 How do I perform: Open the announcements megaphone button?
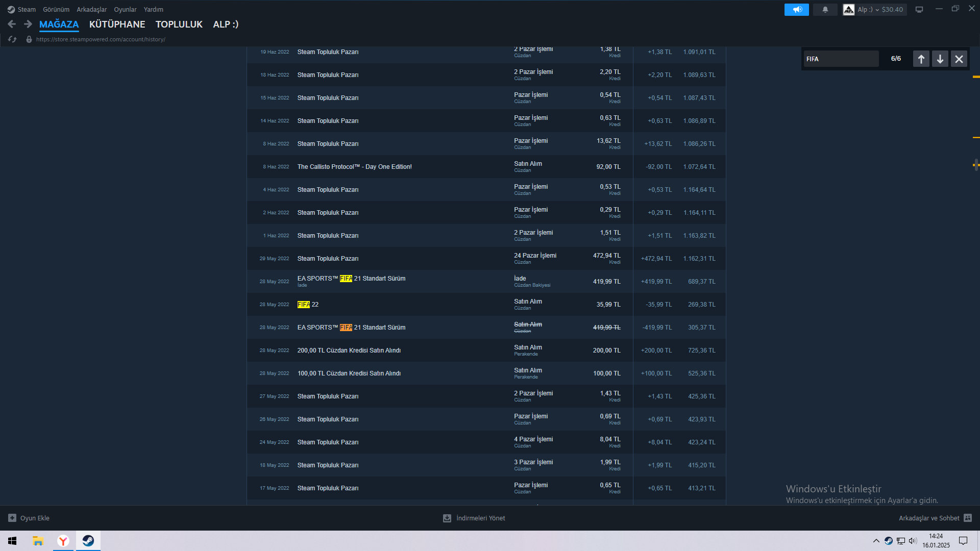pyautogui.click(x=796, y=9)
